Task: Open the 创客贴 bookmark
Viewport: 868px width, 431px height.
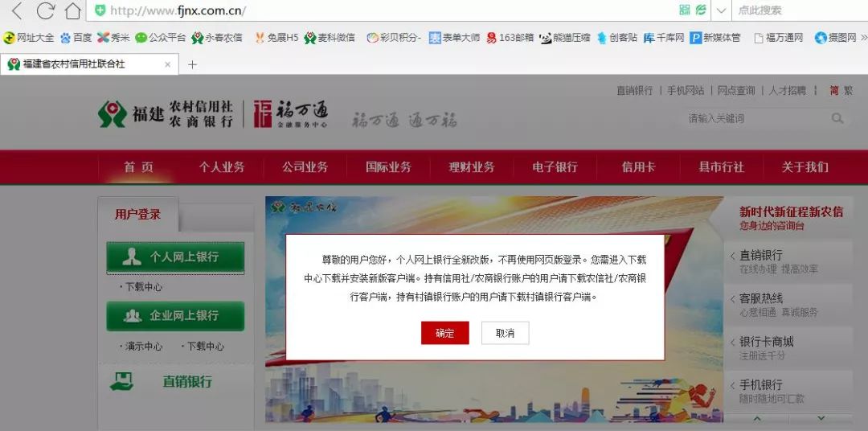Action: point(616,38)
